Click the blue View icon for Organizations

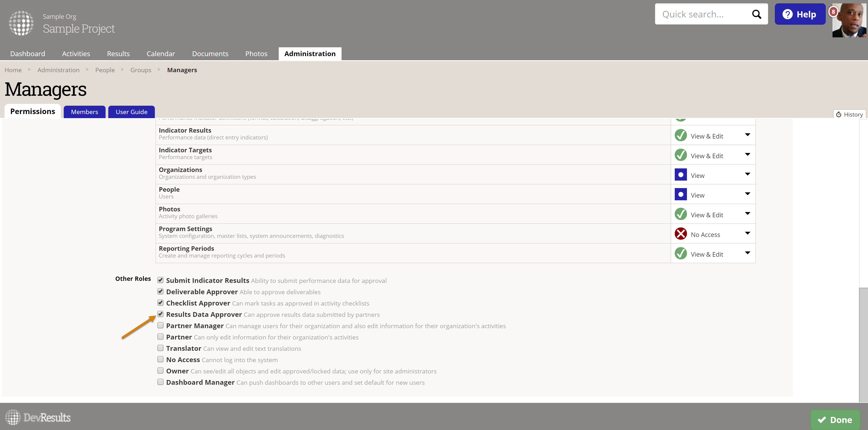coord(681,175)
